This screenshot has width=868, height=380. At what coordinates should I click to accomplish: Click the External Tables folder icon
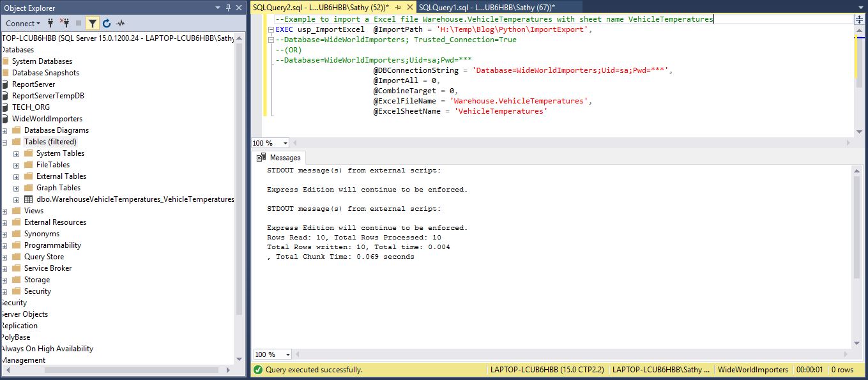coord(28,176)
